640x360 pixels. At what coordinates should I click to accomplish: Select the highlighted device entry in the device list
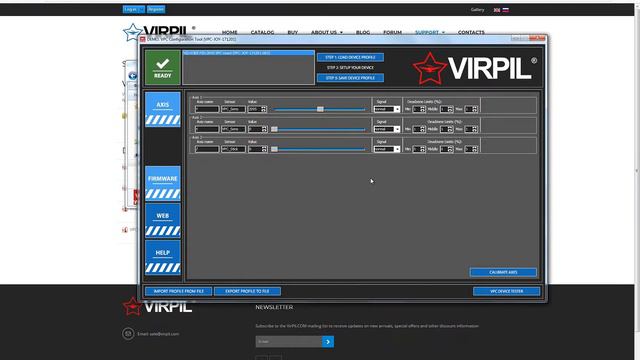click(248, 53)
